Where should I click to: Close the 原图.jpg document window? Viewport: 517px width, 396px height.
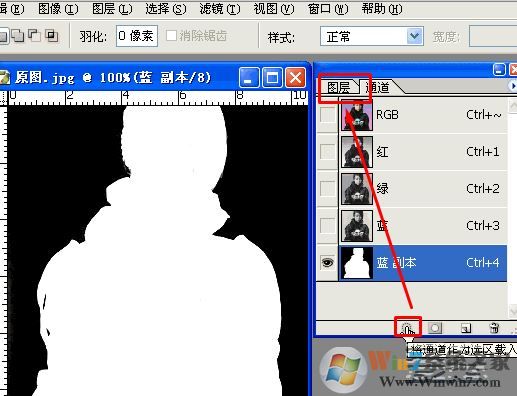pyautogui.click(x=295, y=77)
